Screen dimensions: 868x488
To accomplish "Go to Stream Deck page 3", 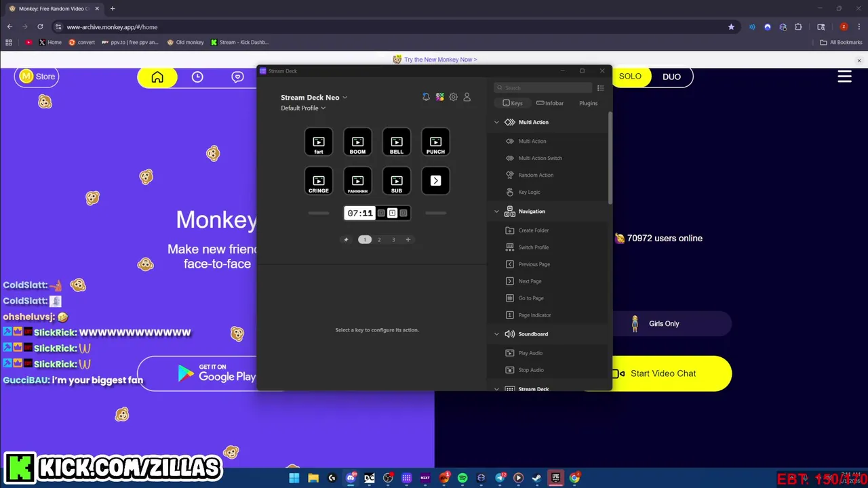I will (x=393, y=239).
